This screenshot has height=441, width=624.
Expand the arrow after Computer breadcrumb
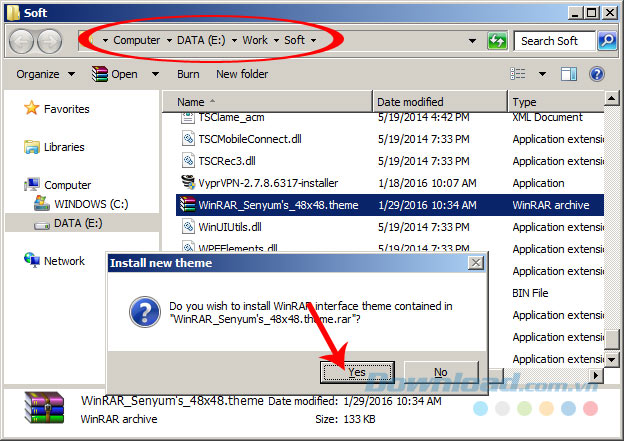(x=169, y=41)
